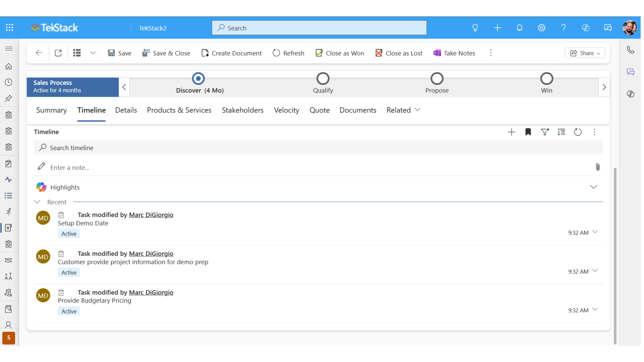Select the Propose stage circle
Viewport: 644px width, 362px height.
pyautogui.click(x=437, y=79)
